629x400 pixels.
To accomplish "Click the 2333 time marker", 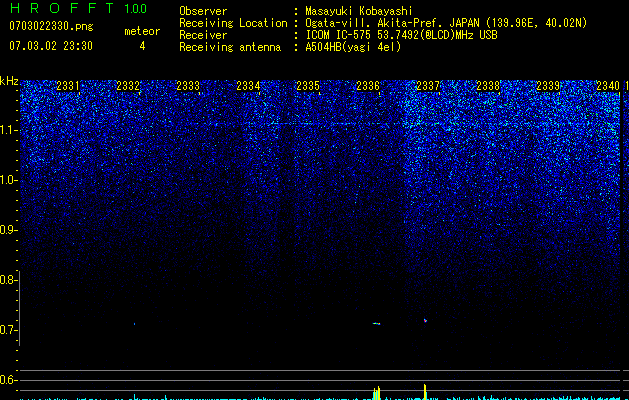I will click(x=188, y=86).
